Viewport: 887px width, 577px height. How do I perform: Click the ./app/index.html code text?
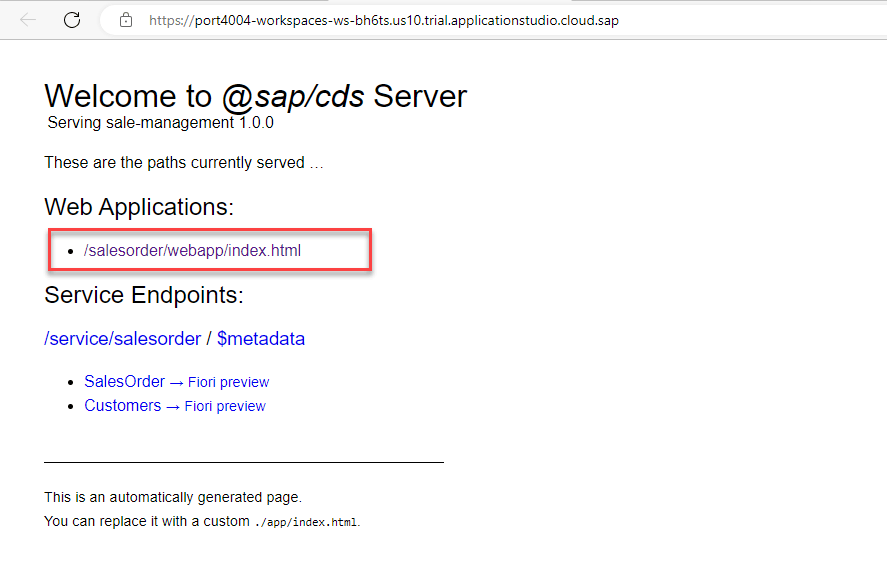coord(305,522)
